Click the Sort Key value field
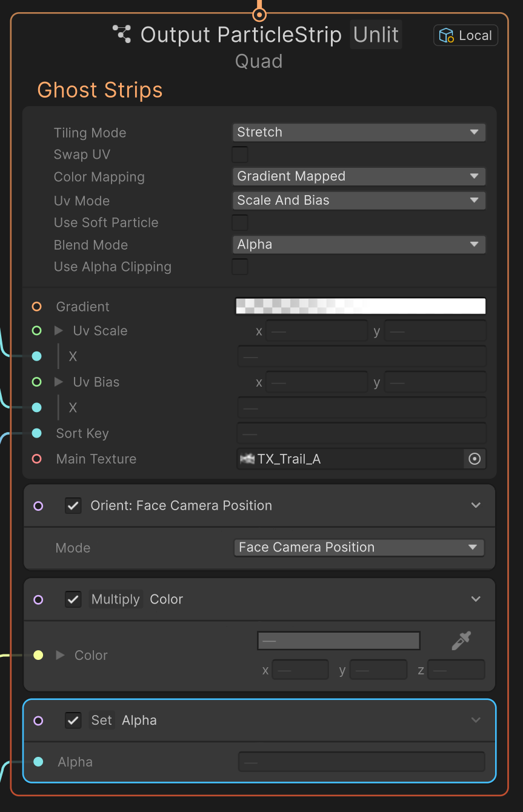 click(x=361, y=434)
